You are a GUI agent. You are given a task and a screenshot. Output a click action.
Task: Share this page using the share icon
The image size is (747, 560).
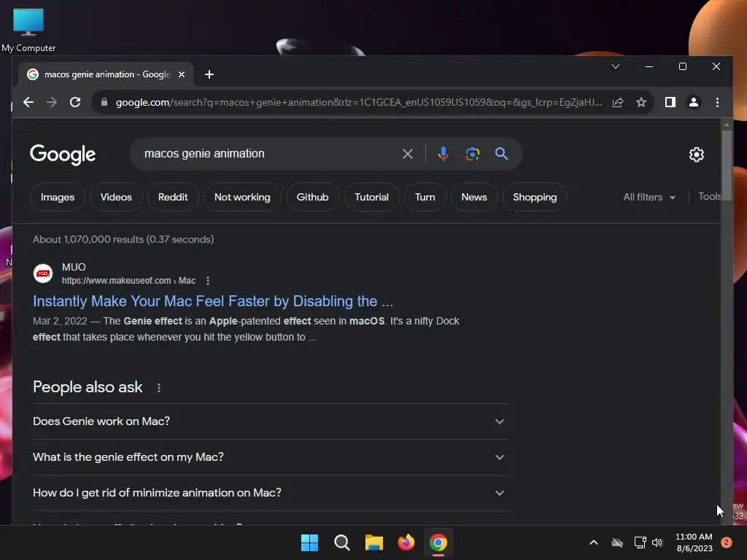click(x=618, y=102)
